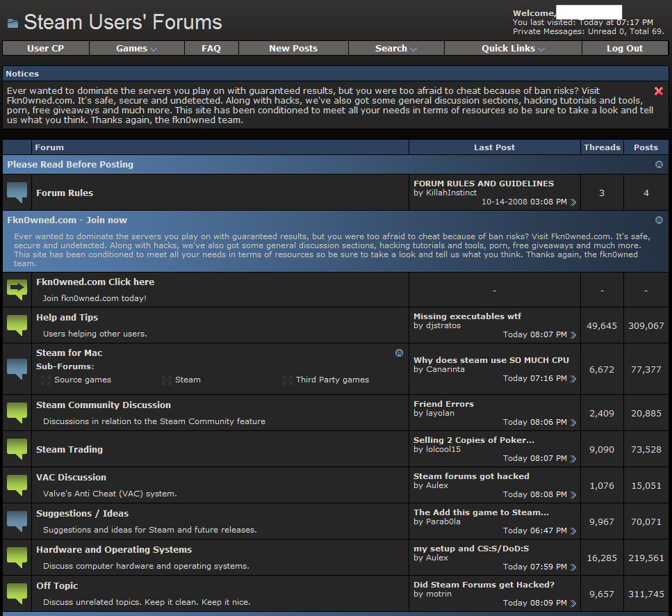Click the Off Topic status bubble icon

pos(17,594)
